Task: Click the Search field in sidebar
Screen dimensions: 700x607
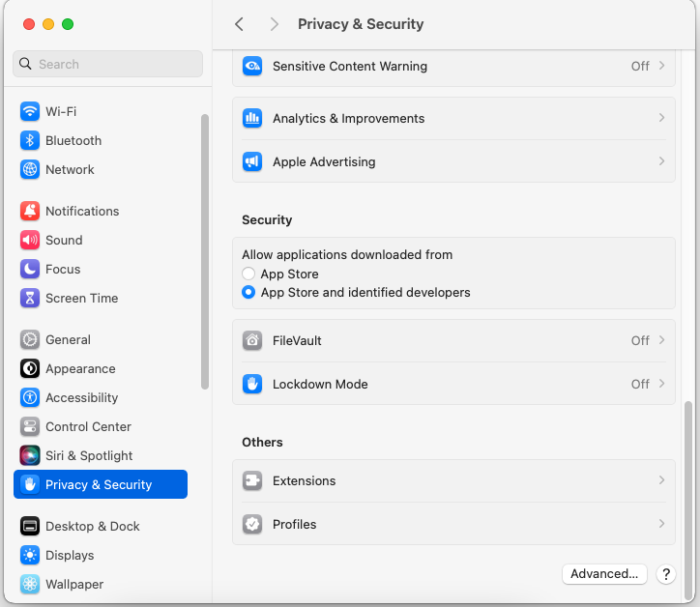Action: pyautogui.click(x=108, y=64)
